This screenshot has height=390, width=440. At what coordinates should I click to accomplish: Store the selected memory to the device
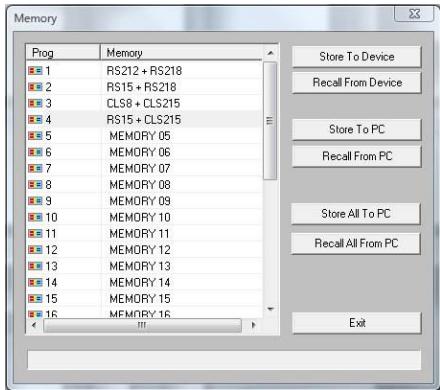357,57
